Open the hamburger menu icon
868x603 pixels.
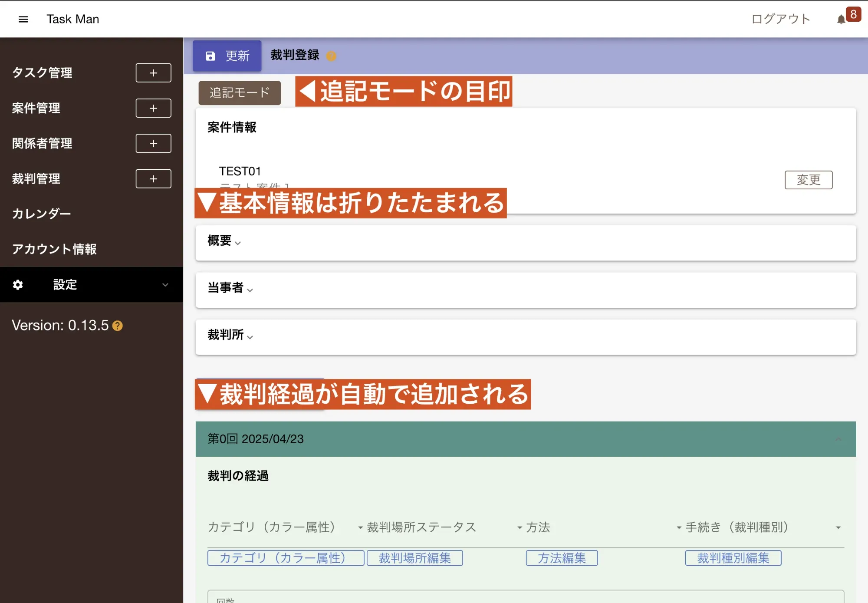point(23,19)
